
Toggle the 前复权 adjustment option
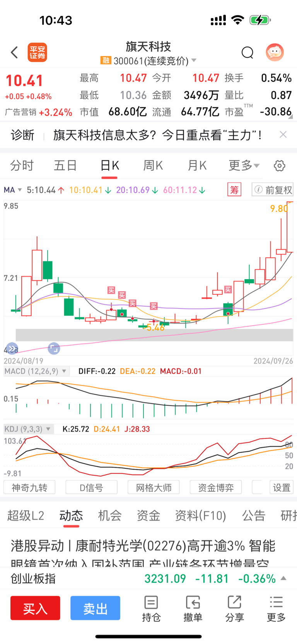[273, 190]
